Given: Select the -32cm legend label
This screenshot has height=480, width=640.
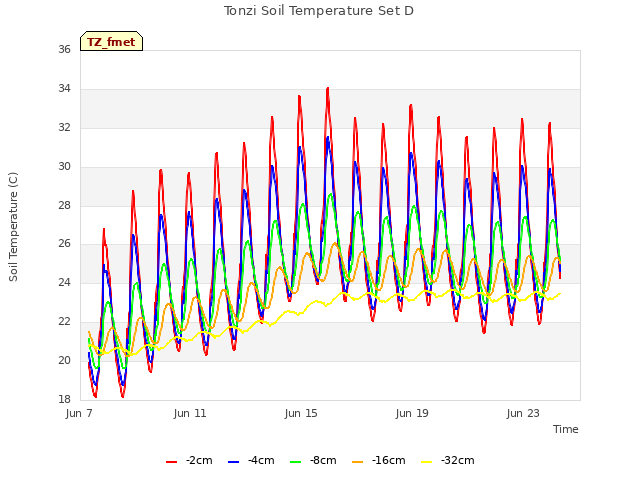Looking at the screenshot, I should click(458, 460).
